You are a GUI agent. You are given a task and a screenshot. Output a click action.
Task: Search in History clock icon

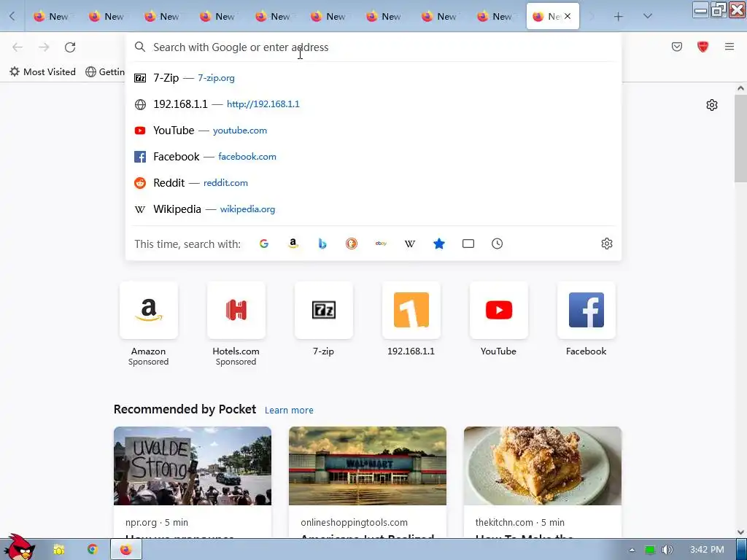[x=497, y=244]
